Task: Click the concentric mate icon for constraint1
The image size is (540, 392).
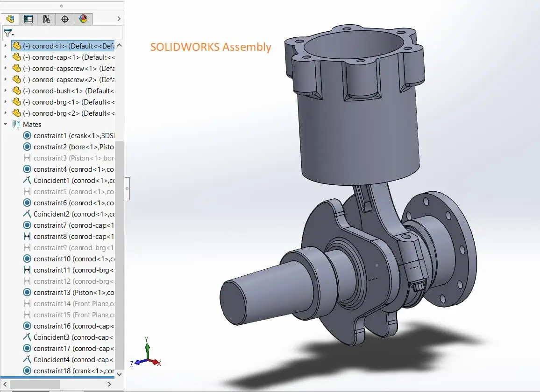Action: 28,135
